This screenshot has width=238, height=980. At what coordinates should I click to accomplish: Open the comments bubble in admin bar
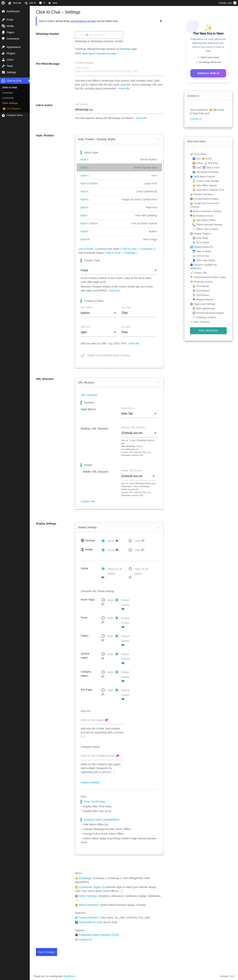point(41,3)
